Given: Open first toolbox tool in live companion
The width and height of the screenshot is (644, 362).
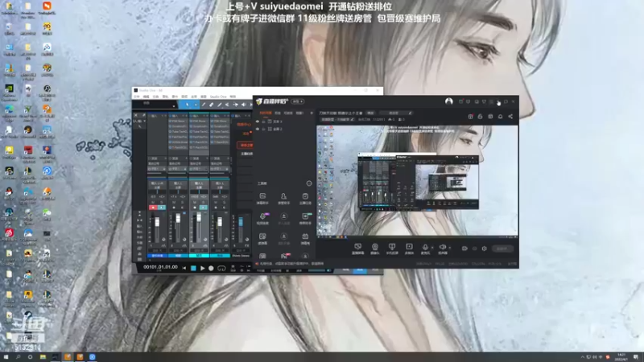Looking at the screenshot, I should click(x=262, y=198).
